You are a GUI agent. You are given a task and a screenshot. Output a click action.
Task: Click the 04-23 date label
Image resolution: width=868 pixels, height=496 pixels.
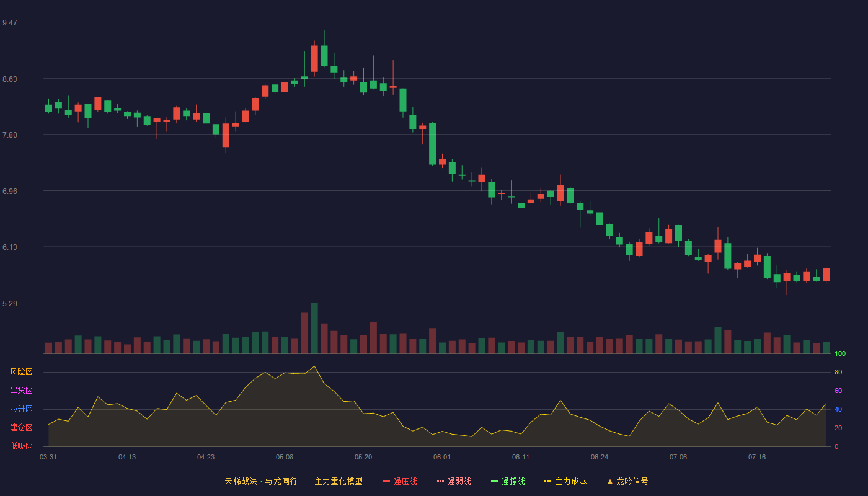[206, 457]
